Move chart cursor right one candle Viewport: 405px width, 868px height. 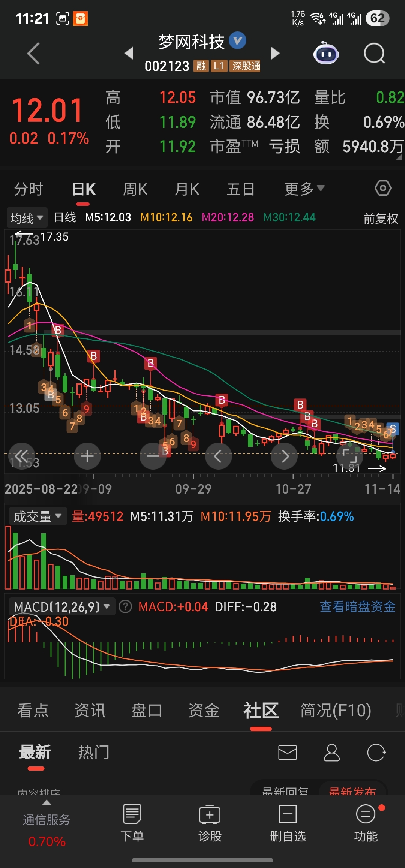[x=284, y=456]
